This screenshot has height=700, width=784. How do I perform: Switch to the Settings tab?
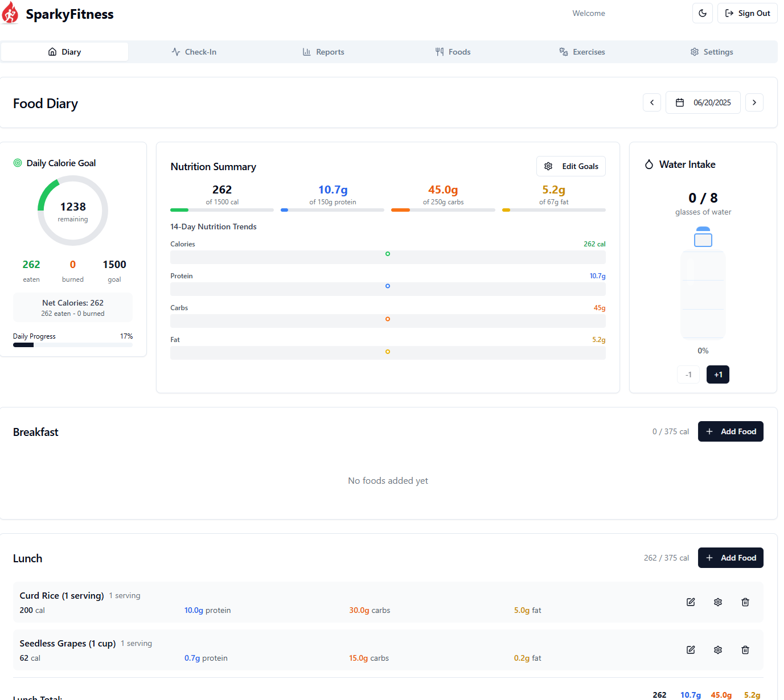click(x=711, y=52)
